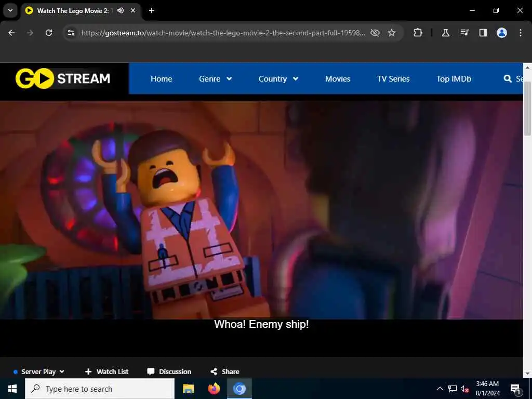The image size is (532, 399).
Task: Open the Chrome three-dot menu
Action: 521,33
